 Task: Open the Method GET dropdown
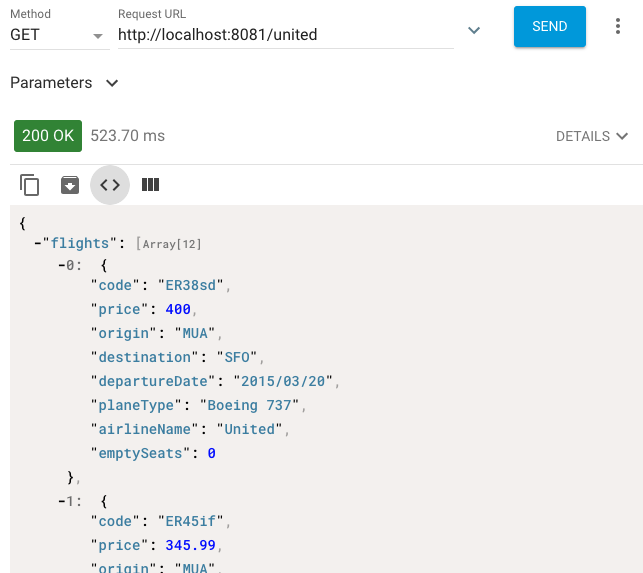tap(57, 34)
